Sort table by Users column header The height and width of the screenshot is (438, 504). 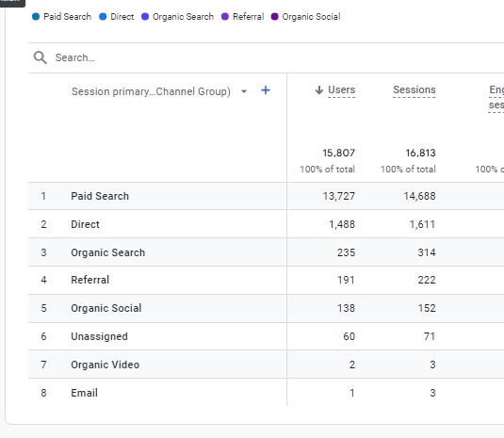[341, 89]
